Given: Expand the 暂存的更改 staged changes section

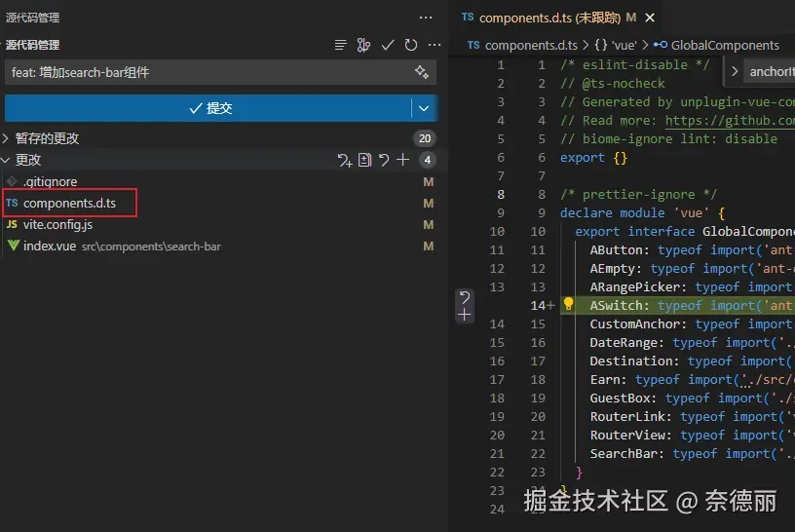Looking at the screenshot, I should point(47,138).
